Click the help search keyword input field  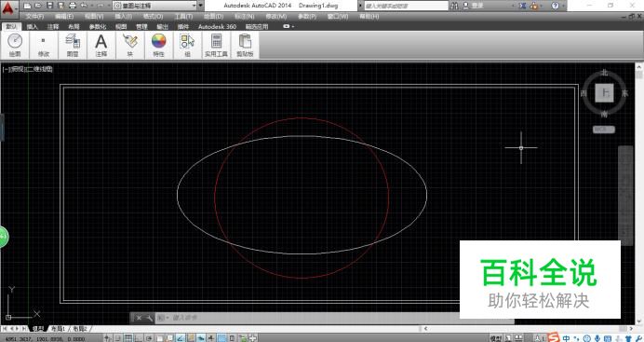pos(406,6)
